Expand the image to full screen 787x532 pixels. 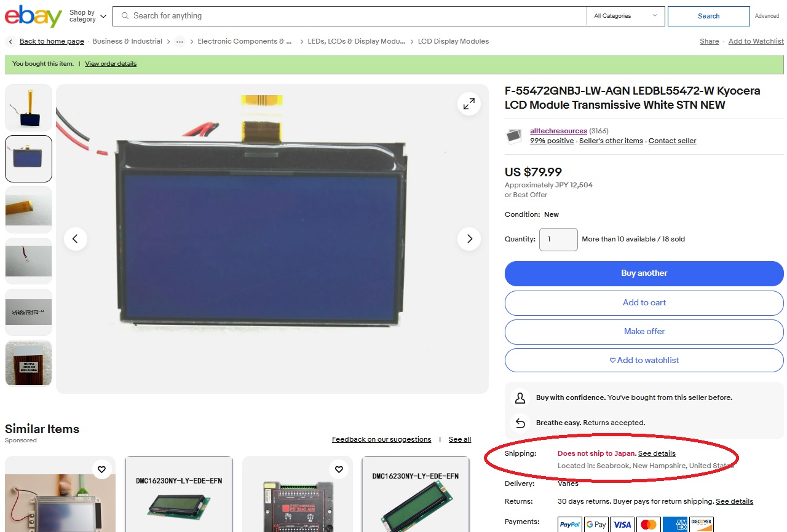click(x=469, y=104)
